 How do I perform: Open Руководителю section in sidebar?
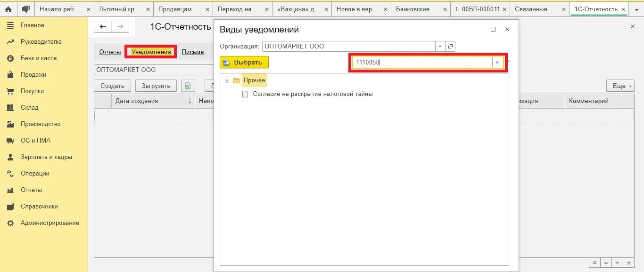coord(41,42)
